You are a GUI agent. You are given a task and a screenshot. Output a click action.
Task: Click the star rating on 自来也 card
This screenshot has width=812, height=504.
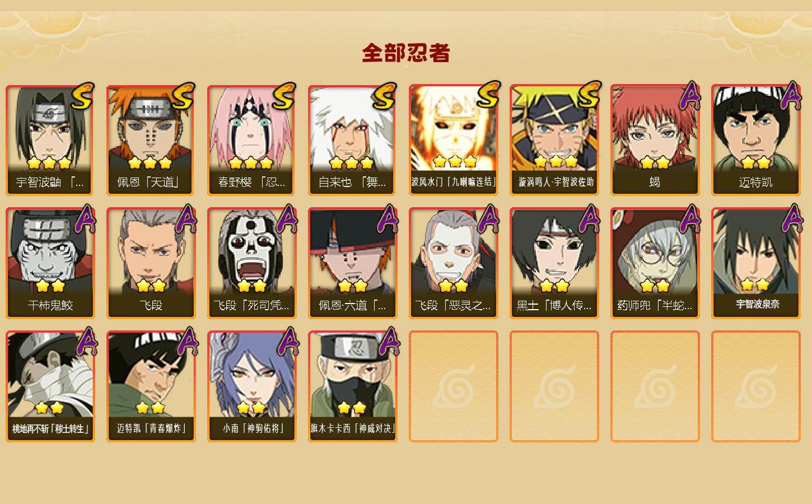[x=352, y=163]
